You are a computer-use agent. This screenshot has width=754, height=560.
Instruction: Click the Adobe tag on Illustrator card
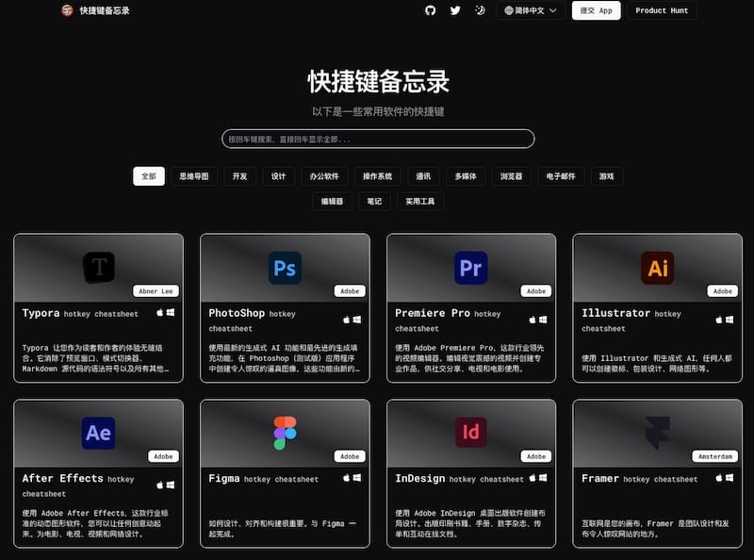tap(722, 291)
